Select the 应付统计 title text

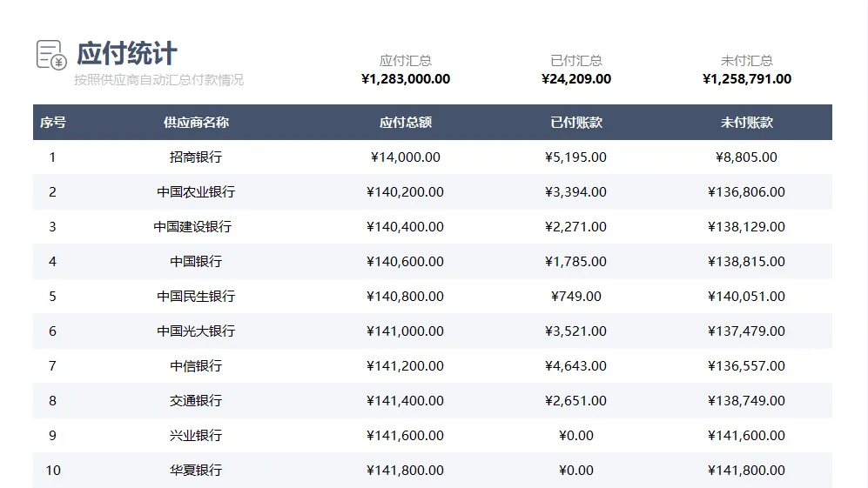(x=127, y=53)
